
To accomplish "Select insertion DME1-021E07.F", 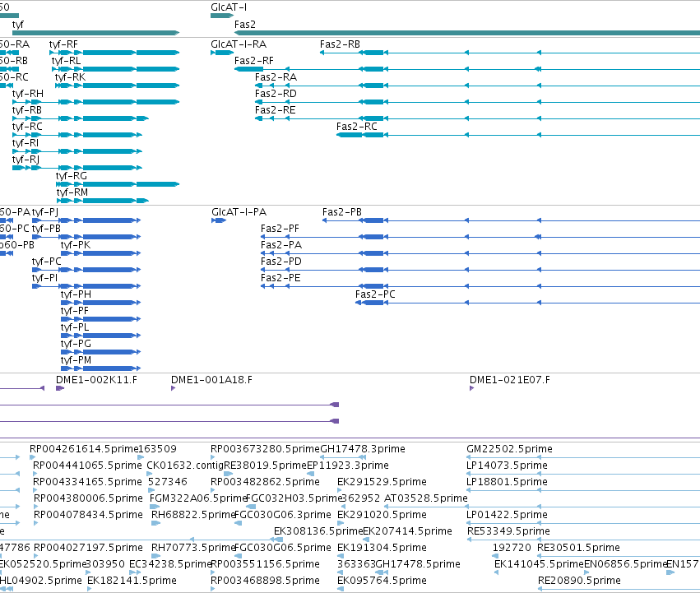I will point(471,388).
